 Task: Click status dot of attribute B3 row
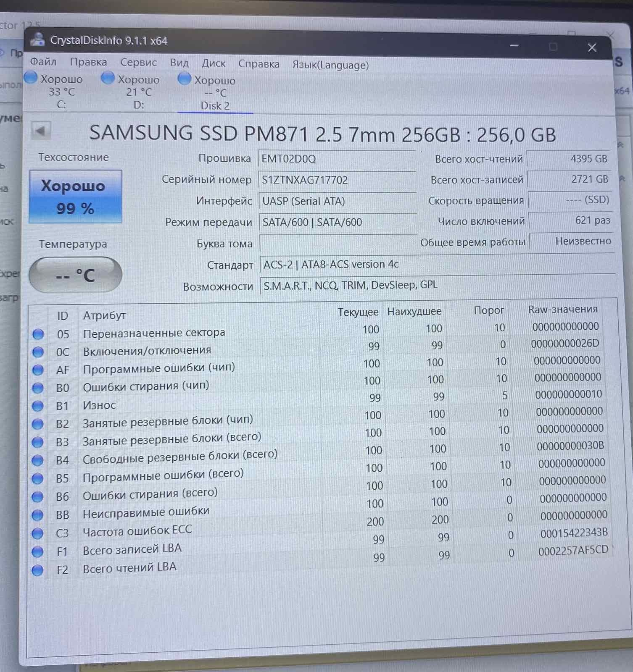click(38, 442)
